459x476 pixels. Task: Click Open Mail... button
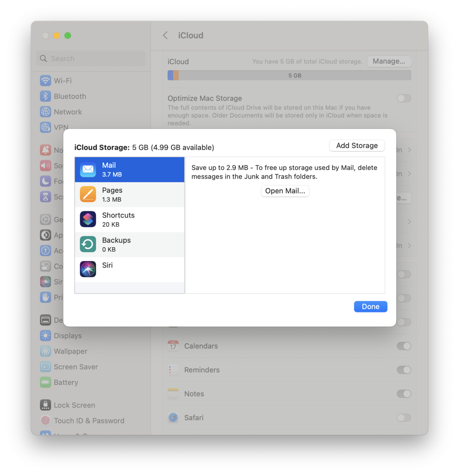[x=285, y=191]
